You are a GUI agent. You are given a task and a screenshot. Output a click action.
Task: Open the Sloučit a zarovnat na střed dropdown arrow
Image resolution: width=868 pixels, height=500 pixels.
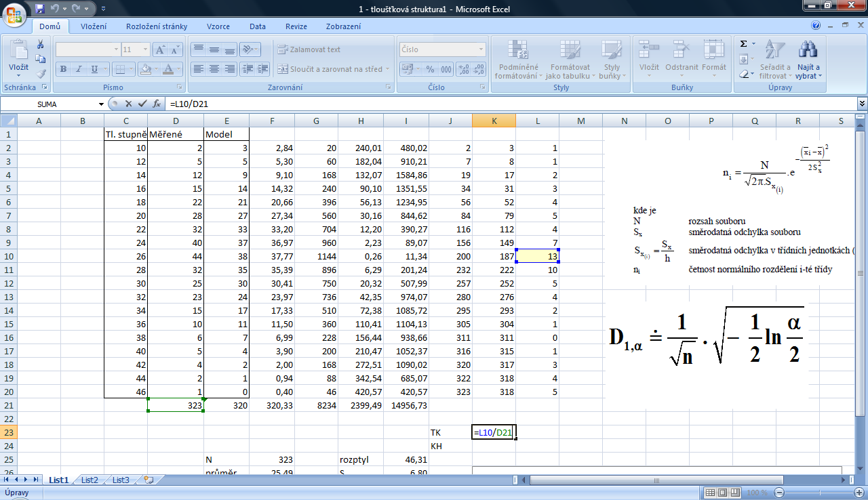tap(387, 69)
